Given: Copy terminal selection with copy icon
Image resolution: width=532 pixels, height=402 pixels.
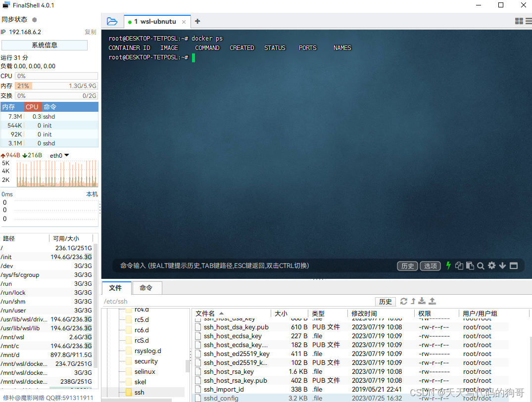Looking at the screenshot, I should point(459,266).
